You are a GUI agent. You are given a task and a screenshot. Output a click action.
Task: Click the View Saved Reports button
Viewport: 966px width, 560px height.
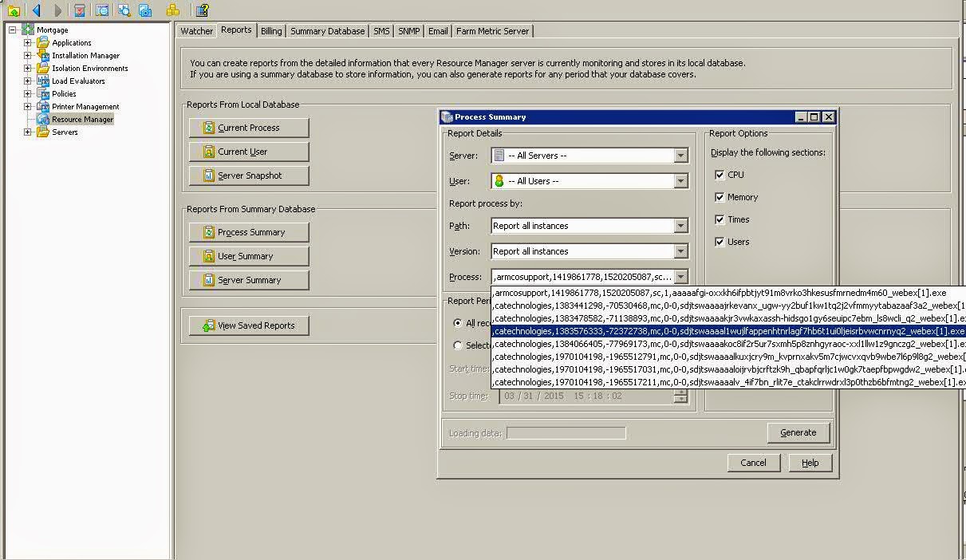pyautogui.click(x=249, y=325)
